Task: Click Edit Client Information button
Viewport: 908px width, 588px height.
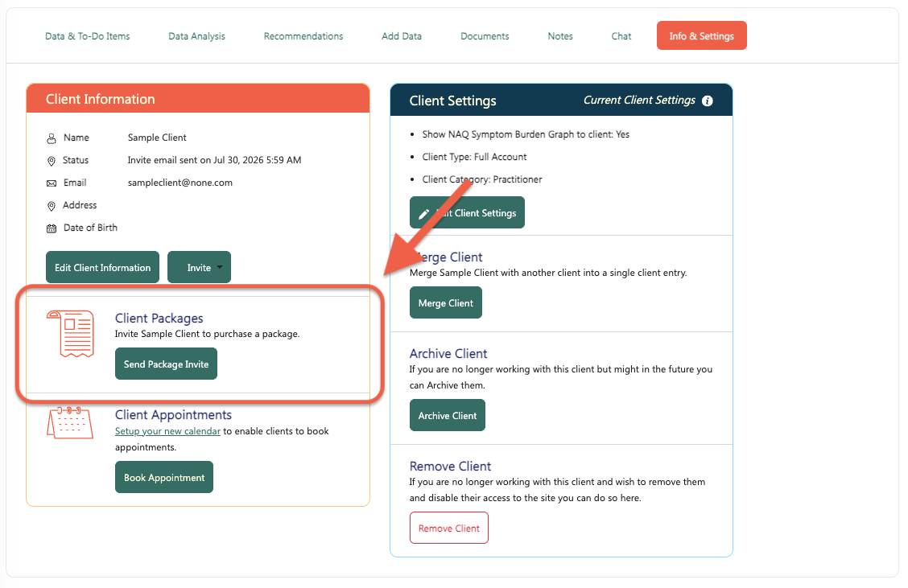Action: point(102,267)
